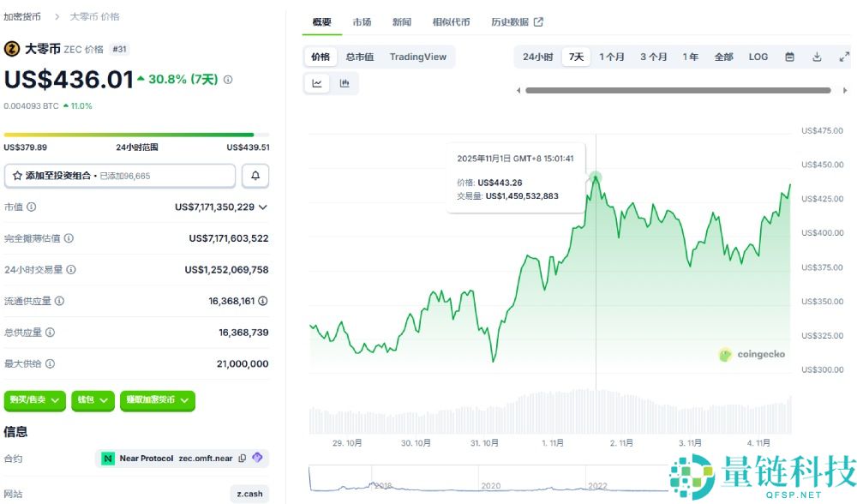Switch to the 市场 tab
This screenshot has width=857, height=504.
(x=362, y=22)
